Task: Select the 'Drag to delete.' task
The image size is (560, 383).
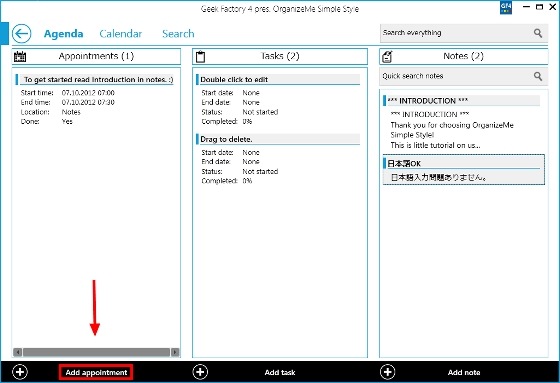Action: [x=278, y=139]
